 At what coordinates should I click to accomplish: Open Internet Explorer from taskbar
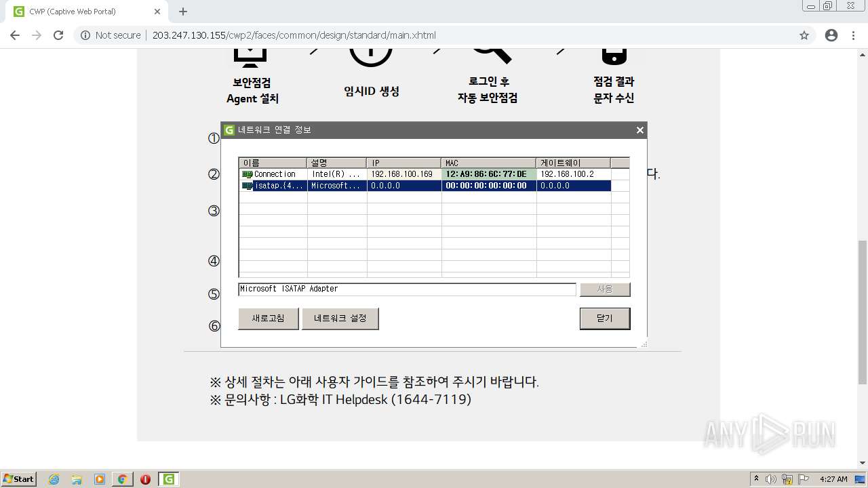(x=54, y=479)
